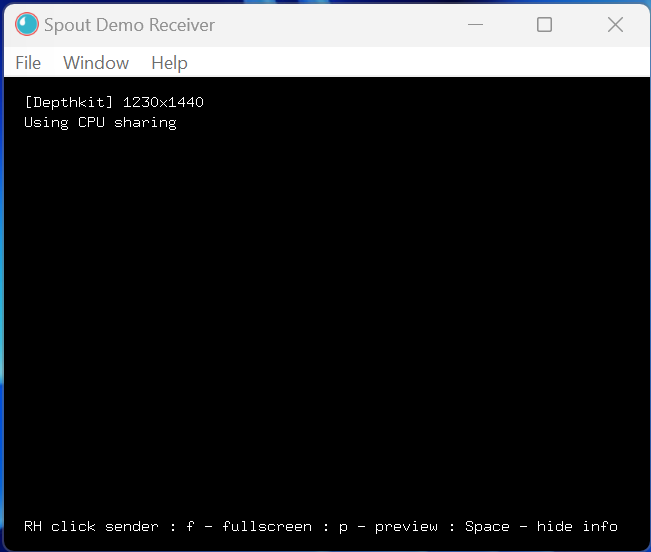Minimize the Spout Demo Receiver window
The width and height of the screenshot is (651, 552).
coord(473,25)
